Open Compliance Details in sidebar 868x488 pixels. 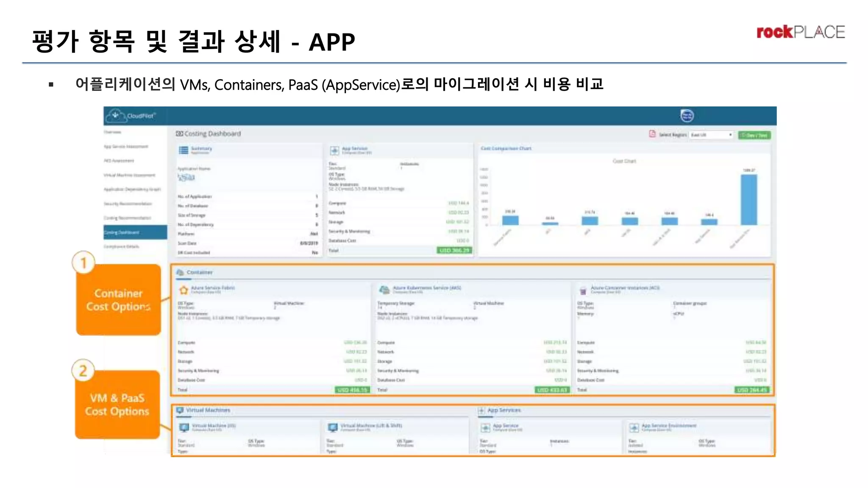tap(121, 247)
